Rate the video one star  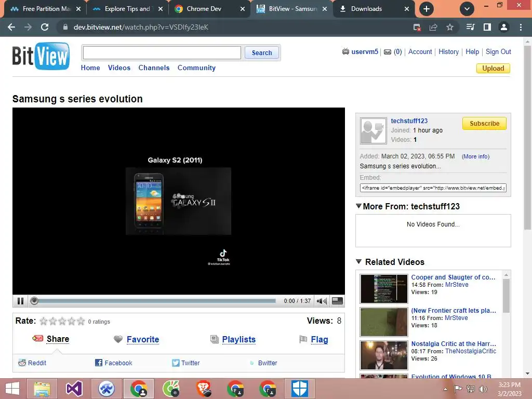(x=44, y=321)
